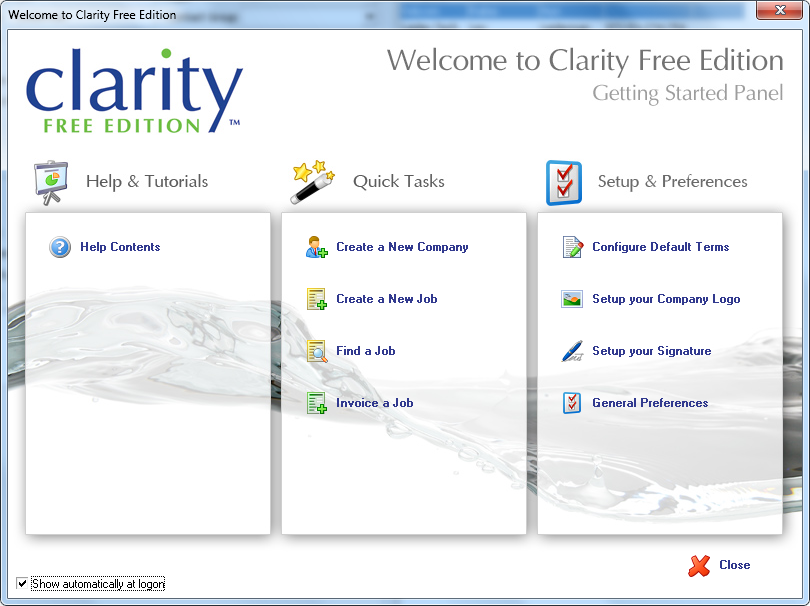The width and height of the screenshot is (810, 606).
Task: Open General Preferences link
Action: click(650, 403)
